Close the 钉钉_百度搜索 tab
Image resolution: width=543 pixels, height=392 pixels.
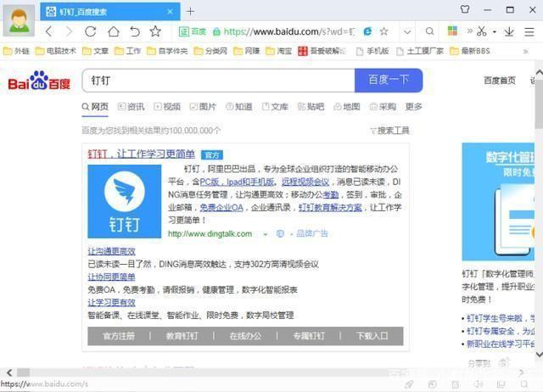pos(170,12)
